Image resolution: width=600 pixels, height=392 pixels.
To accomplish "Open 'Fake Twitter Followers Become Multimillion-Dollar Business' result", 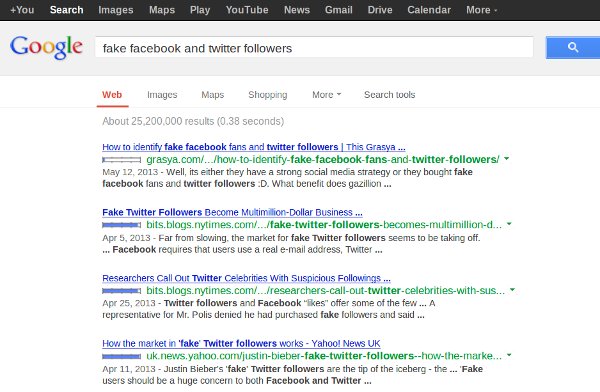I will (232, 212).
